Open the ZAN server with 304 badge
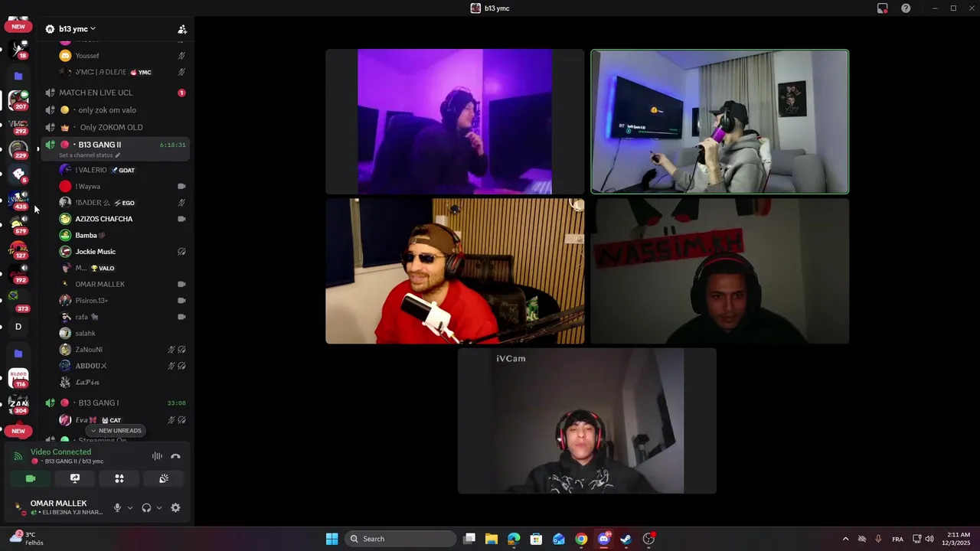This screenshot has height=551, width=980. coord(18,404)
